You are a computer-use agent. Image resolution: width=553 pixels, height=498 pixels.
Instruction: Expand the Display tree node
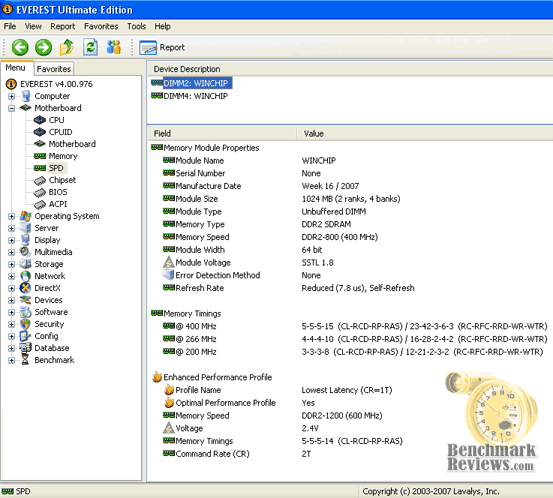11,240
